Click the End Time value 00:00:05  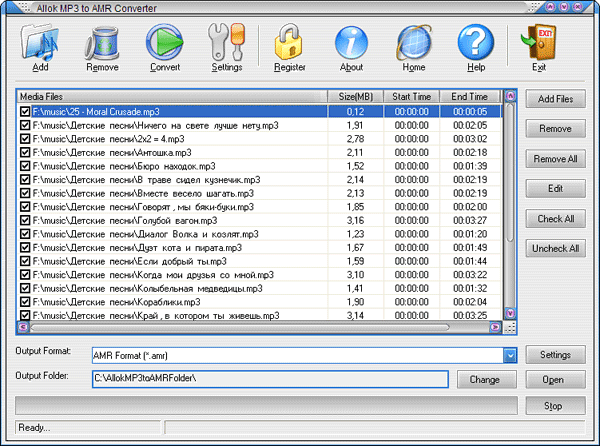470,112
